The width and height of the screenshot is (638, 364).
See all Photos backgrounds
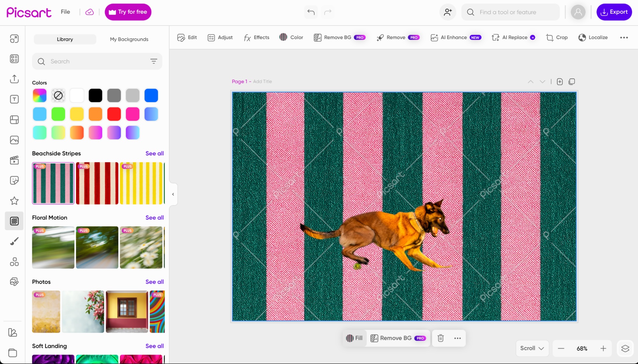154,282
